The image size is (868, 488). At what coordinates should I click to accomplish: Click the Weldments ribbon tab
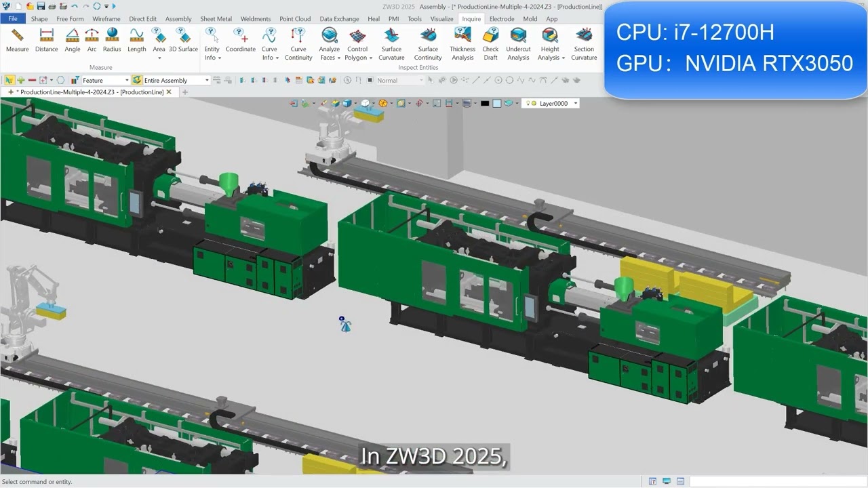coord(255,19)
